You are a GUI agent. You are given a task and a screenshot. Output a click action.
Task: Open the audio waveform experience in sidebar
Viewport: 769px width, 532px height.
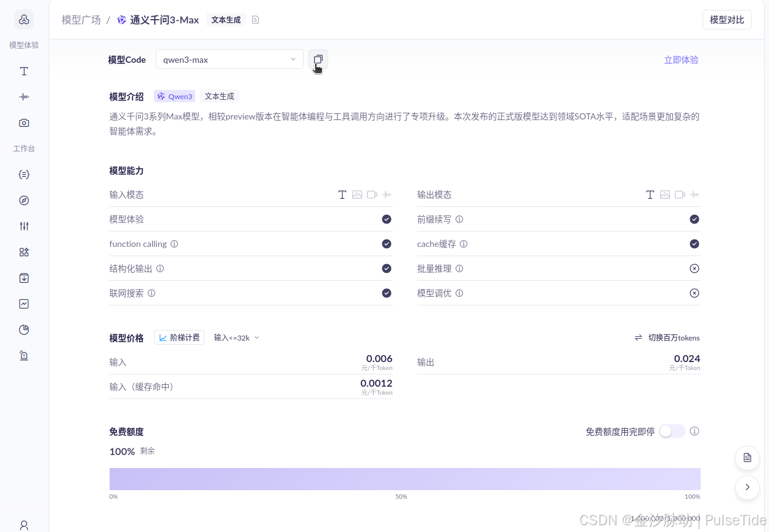pyautogui.click(x=24, y=97)
